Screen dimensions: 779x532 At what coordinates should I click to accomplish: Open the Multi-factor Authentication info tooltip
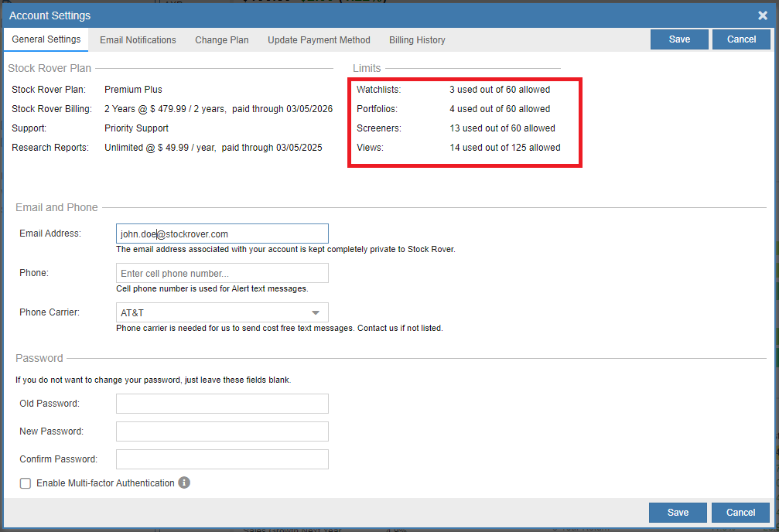click(183, 483)
